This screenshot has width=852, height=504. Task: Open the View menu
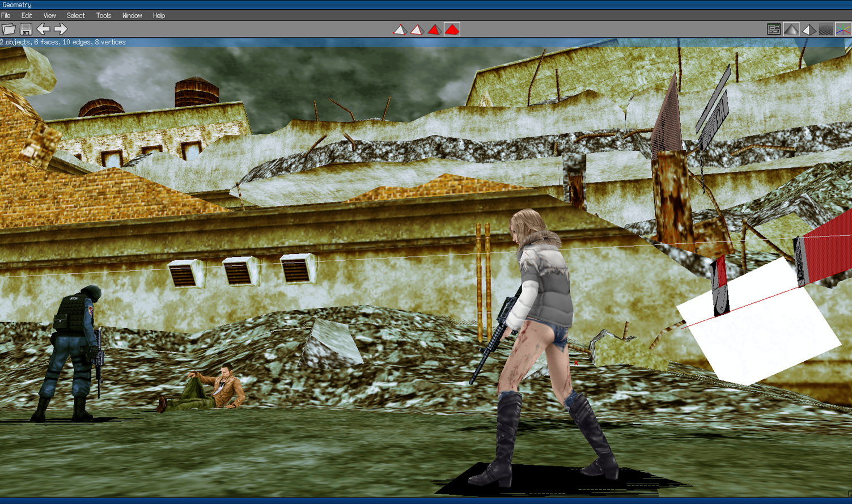50,15
